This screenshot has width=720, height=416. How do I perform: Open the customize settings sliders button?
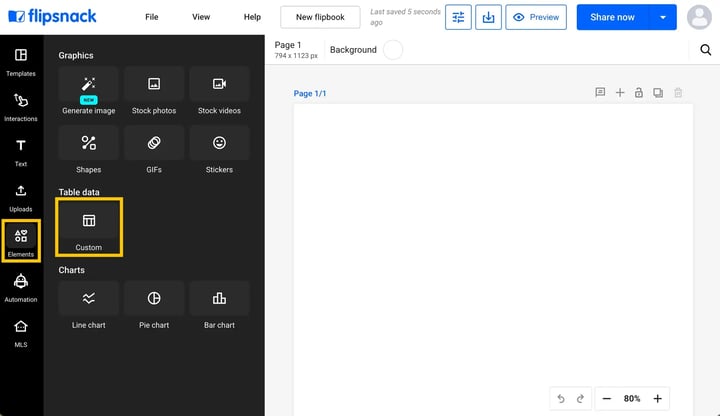coord(458,17)
